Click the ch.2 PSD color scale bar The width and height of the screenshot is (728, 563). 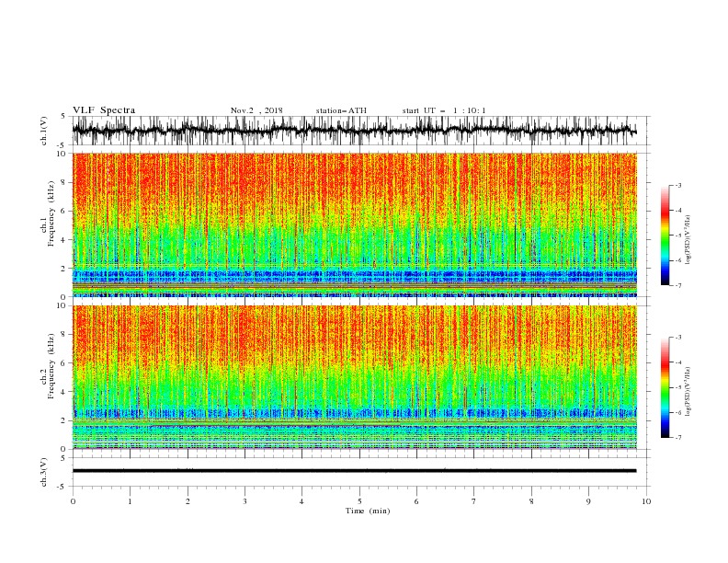click(665, 387)
